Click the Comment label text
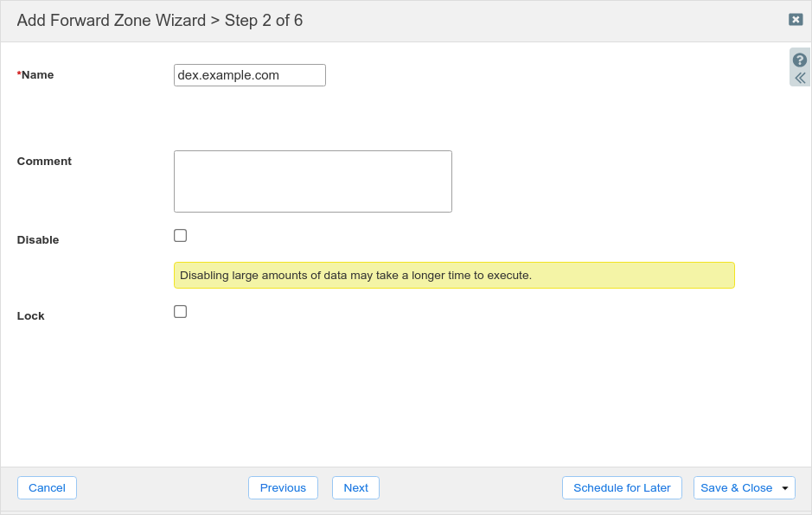 (x=44, y=161)
